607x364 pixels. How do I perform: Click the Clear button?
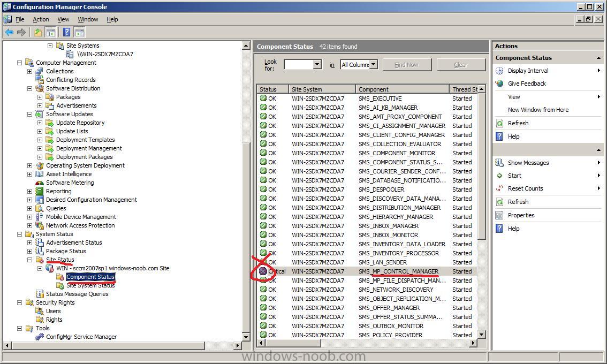coord(461,65)
